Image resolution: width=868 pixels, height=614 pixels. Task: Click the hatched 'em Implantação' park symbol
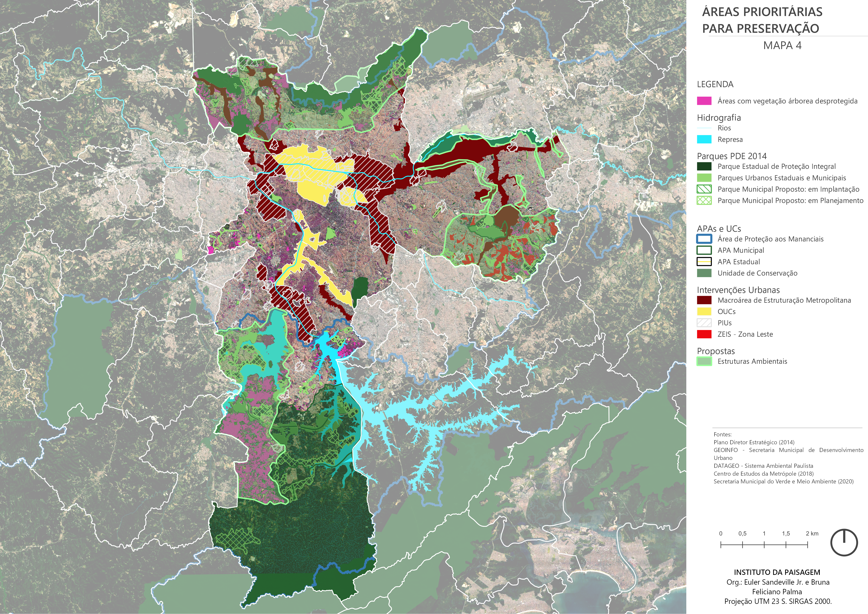[x=704, y=189]
